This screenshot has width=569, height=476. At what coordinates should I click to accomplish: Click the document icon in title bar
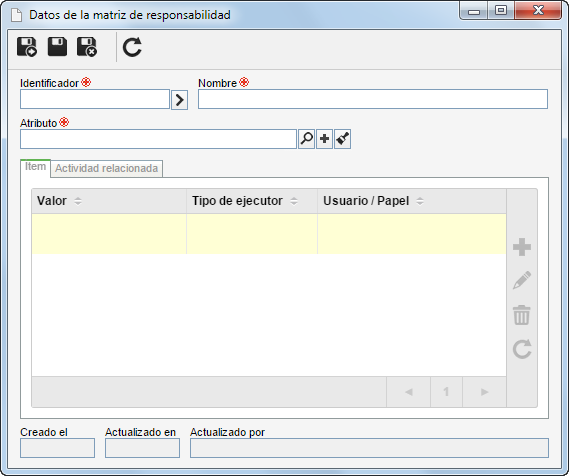coord(16,15)
